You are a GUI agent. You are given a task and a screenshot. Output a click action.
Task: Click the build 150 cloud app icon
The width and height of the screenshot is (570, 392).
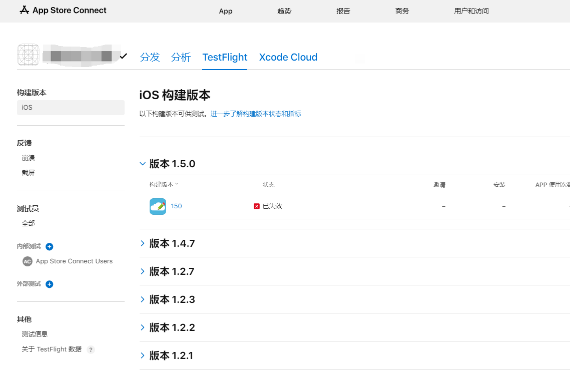click(158, 206)
